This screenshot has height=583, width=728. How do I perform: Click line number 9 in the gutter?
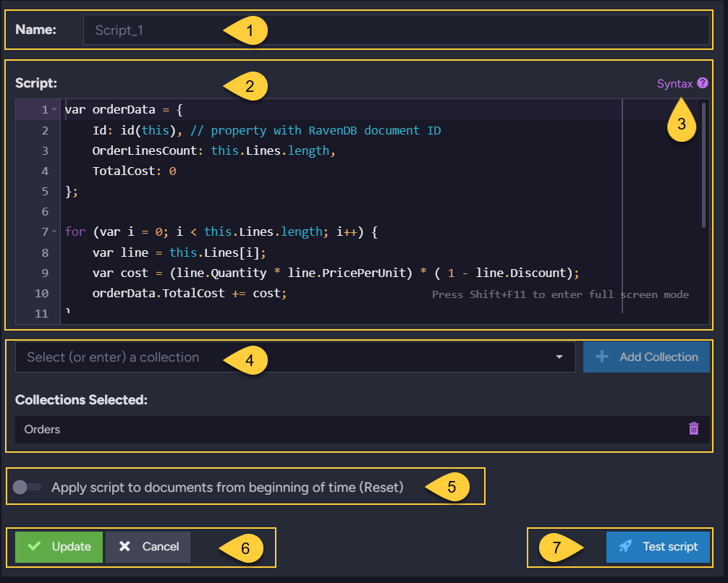click(x=45, y=273)
